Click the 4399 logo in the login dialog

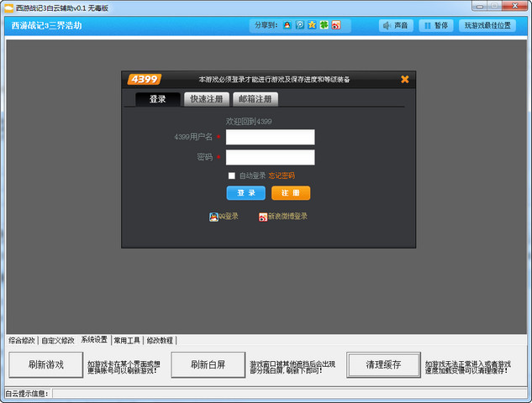pyautogui.click(x=144, y=79)
